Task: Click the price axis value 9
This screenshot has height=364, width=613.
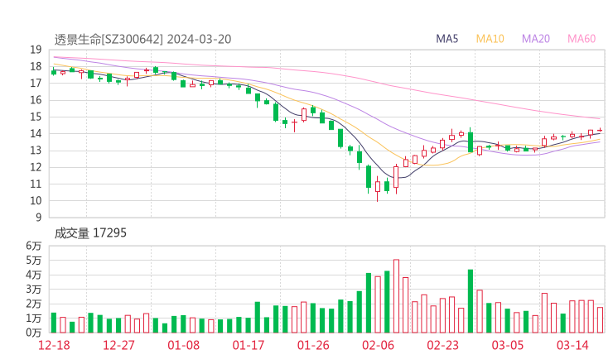Action: (38, 217)
